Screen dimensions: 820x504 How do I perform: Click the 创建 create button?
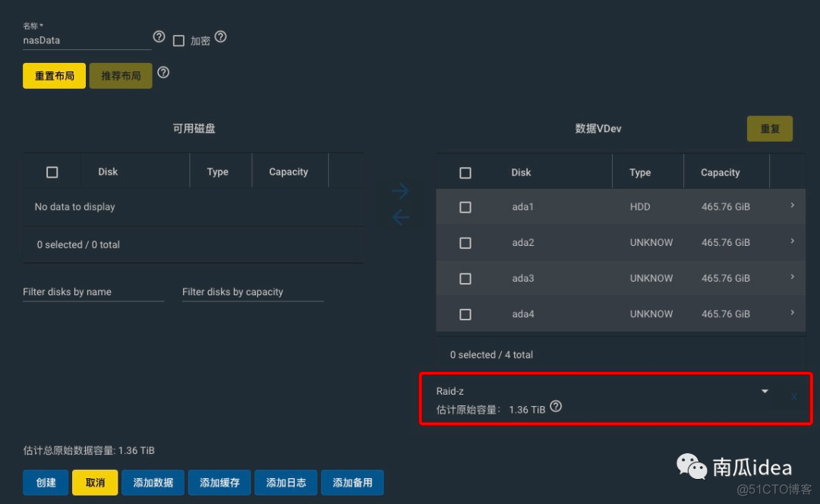coord(46,483)
